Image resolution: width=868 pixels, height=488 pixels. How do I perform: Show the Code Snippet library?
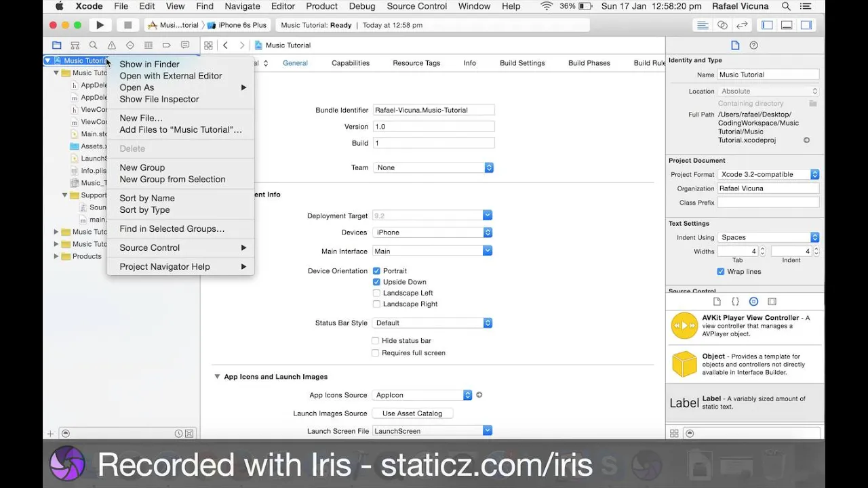(735, 302)
